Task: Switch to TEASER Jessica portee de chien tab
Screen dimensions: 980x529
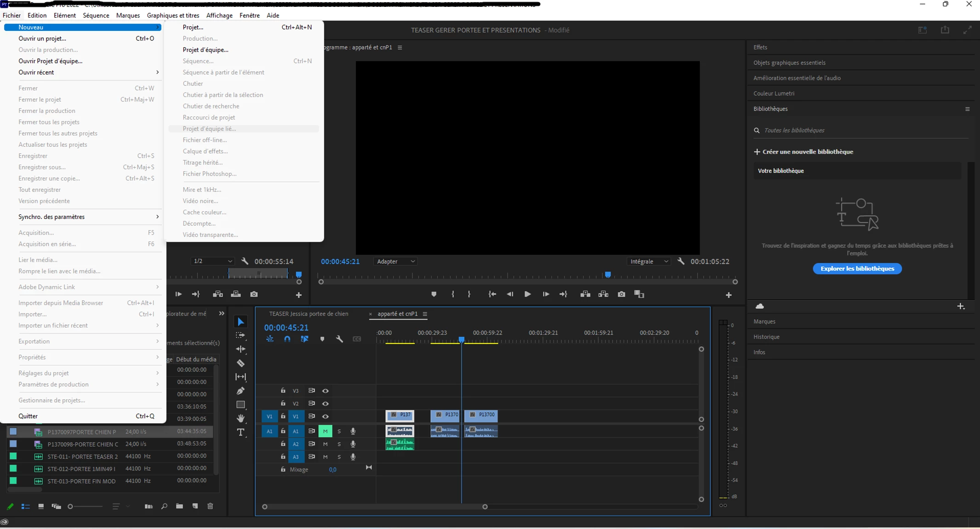Action: pyautogui.click(x=308, y=314)
